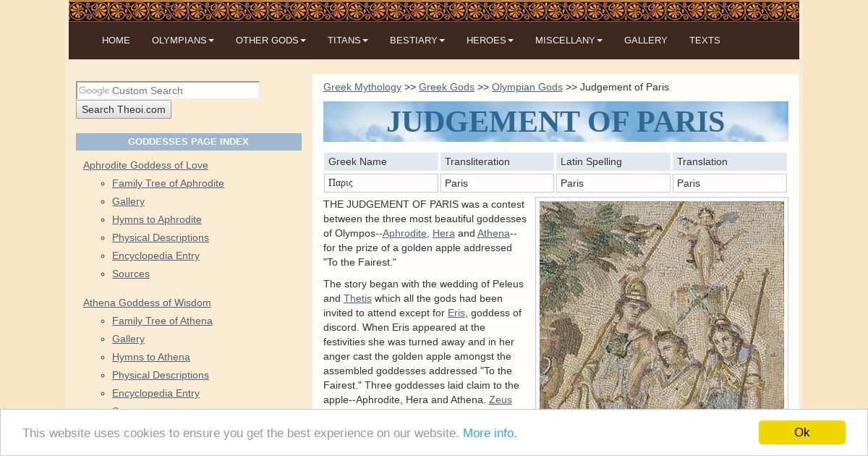Select Paris value under Latin Spelling
The width and height of the screenshot is (868, 456).
click(613, 183)
